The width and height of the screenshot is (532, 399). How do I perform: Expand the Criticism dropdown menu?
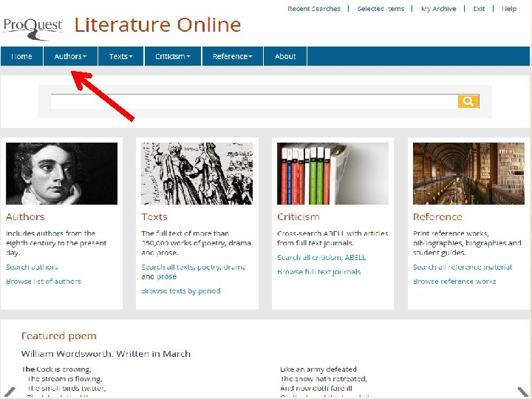click(x=173, y=56)
